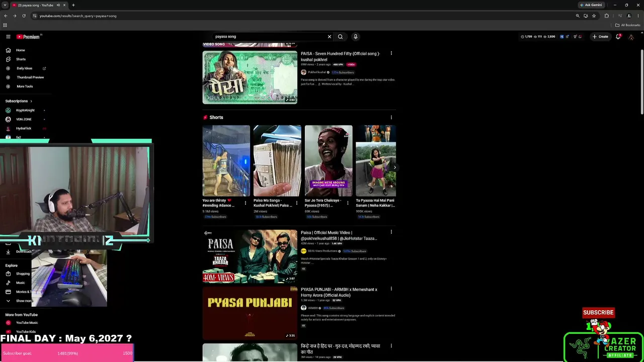Screen dimensions: 644x362
Task: Open Shopping in the Explore section
Action: point(23,274)
